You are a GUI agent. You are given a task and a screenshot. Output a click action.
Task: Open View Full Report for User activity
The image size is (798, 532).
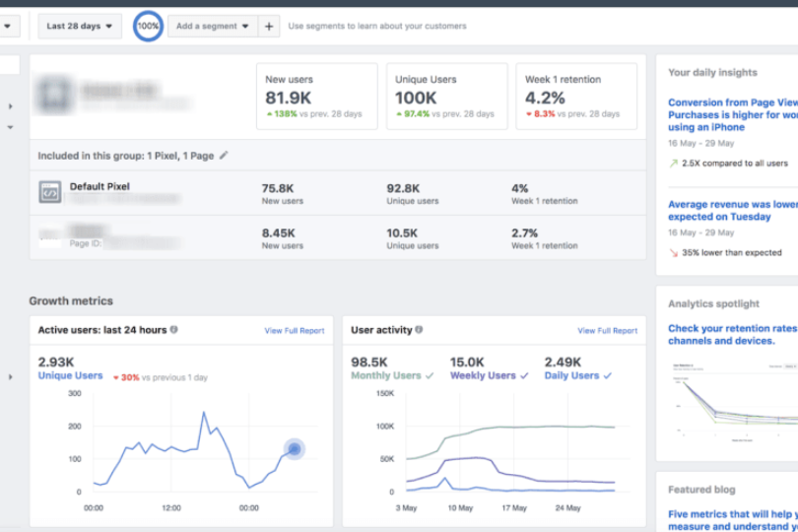(x=607, y=331)
